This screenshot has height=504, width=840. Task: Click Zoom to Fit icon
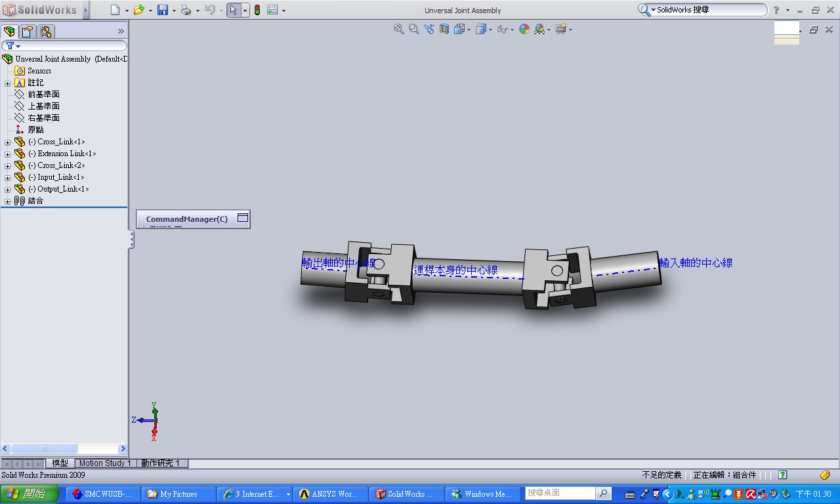[398, 29]
